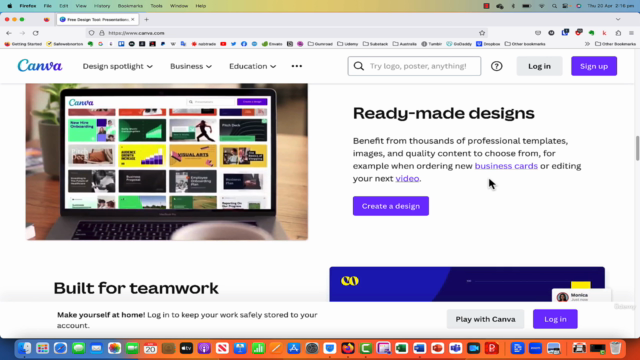
Task: Click the laptop templates image
Action: tap(167, 162)
